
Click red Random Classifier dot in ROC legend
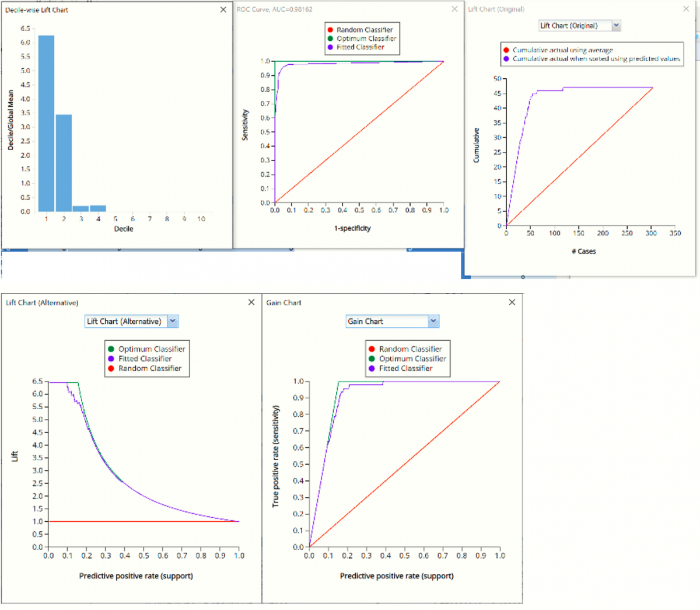(x=330, y=30)
